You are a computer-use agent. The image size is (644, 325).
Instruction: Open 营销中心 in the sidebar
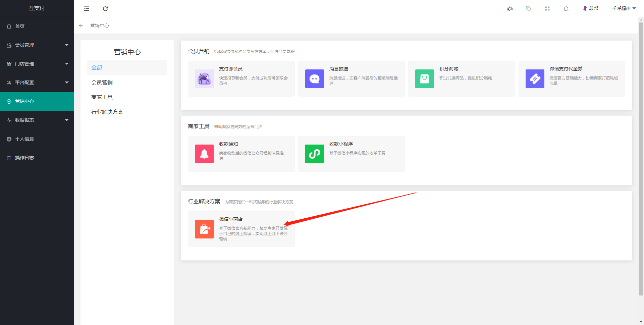click(x=37, y=101)
